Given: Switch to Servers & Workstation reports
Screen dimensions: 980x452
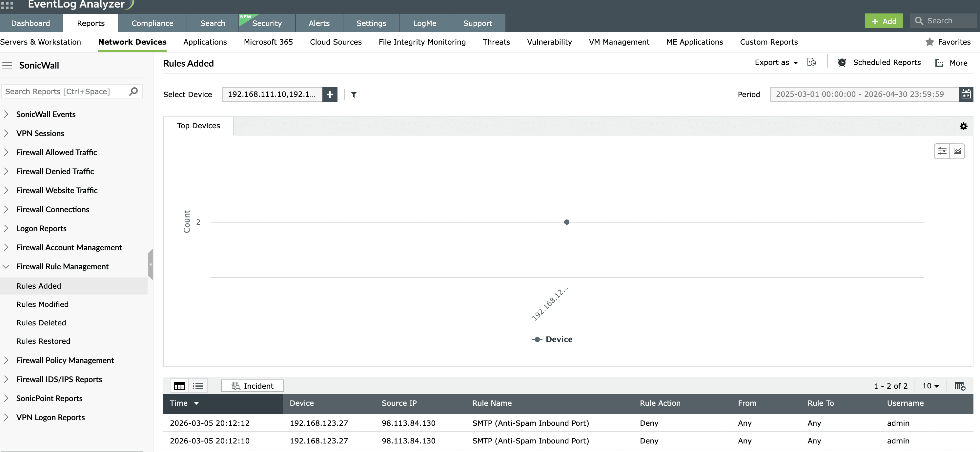Looking at the screenshot, I should 41,42.
